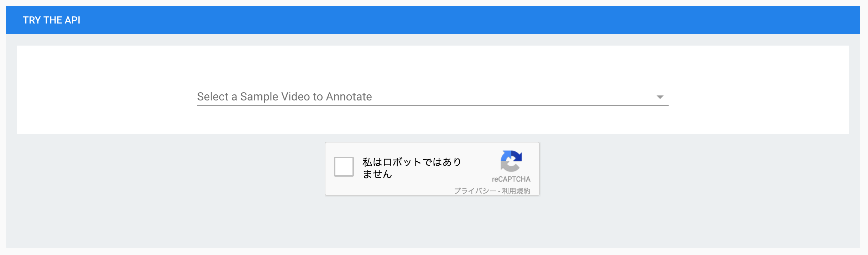The image size is (868, 255).
Task: Click the white card's empty space left of the dropdown
Action: pos(107,90)
